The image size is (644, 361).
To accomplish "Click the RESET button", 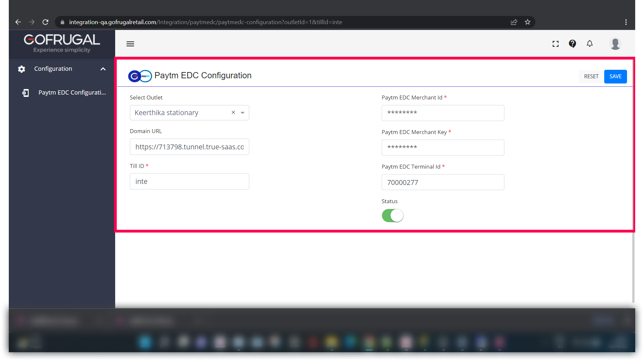I will (x=591, y=76).
